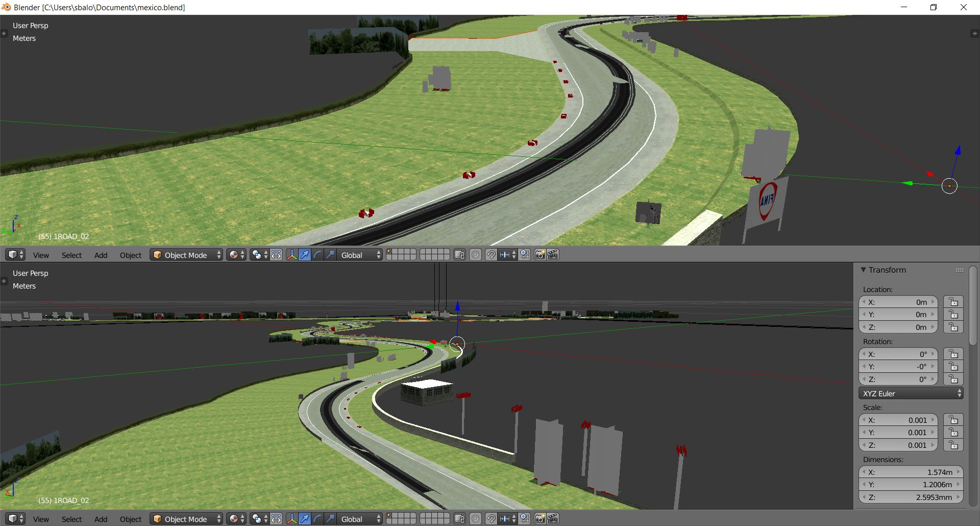
Task: Click Rotation Z field
Action: 898,379
